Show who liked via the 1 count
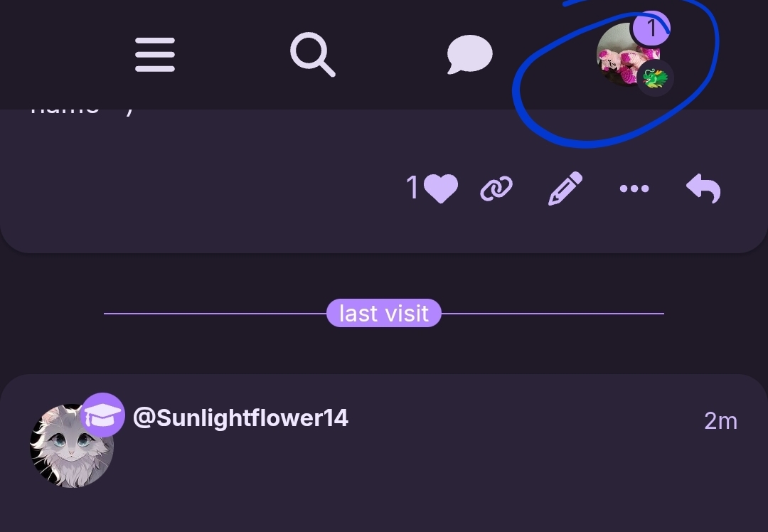The width and height of the screenshot is (768, 532). click(x=412, y=188)
